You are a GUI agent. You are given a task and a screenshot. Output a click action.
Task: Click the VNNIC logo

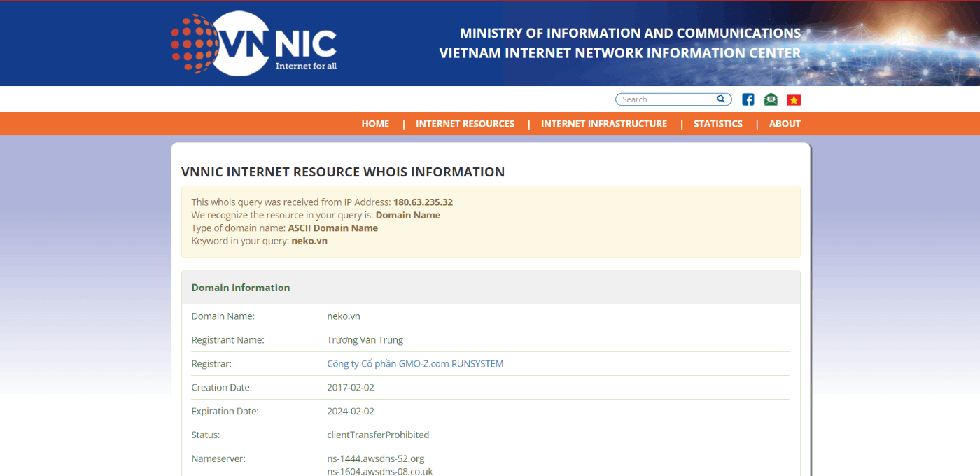(x=254, y=43)
